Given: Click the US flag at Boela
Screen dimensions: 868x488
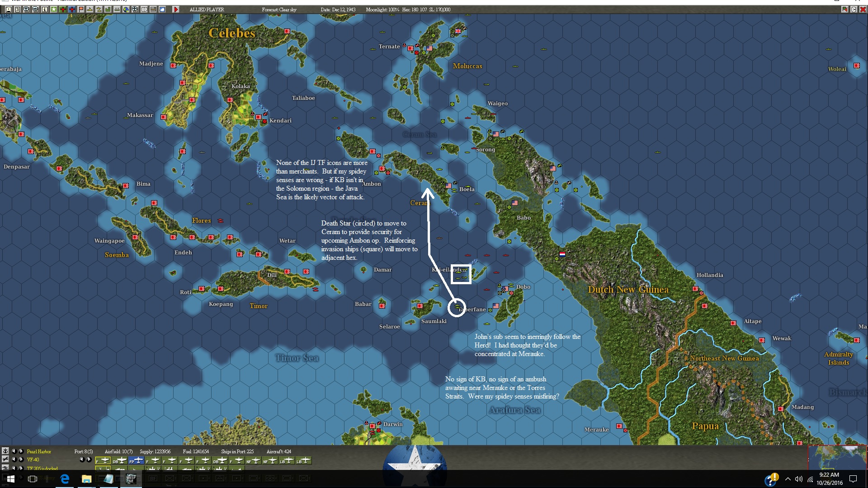Looking at the screenshot, I should [448, 186].
